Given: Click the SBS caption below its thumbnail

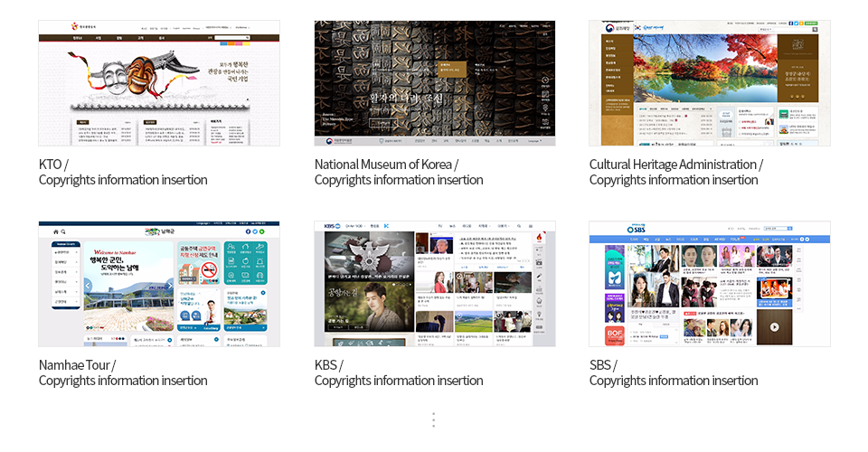Looking at the screenshot, I should point(603,365).
